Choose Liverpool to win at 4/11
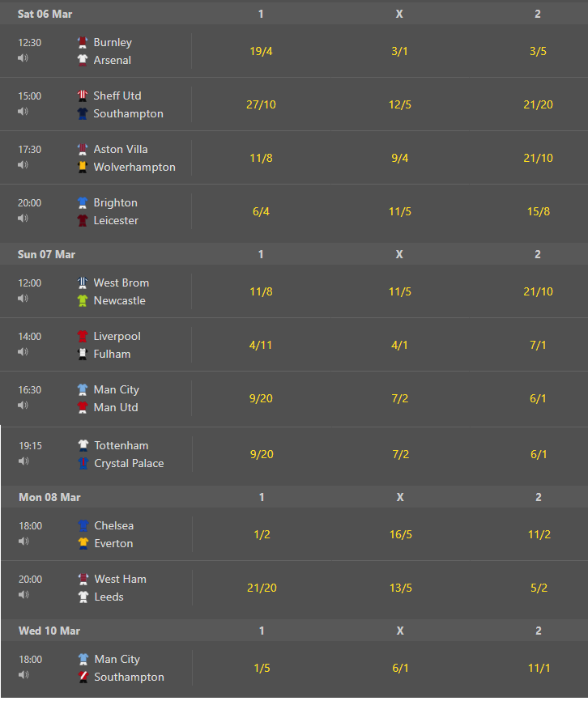The image size is (588, 701). [261, 345]
